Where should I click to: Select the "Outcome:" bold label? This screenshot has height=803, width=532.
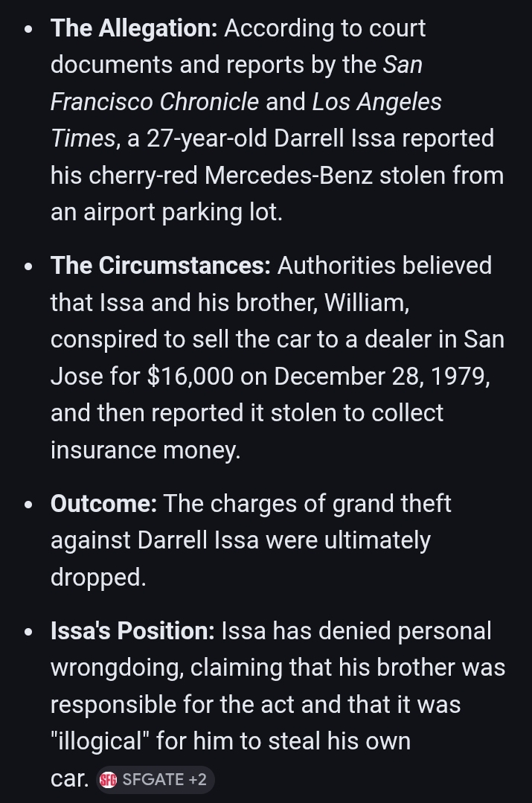click(103, 504)
